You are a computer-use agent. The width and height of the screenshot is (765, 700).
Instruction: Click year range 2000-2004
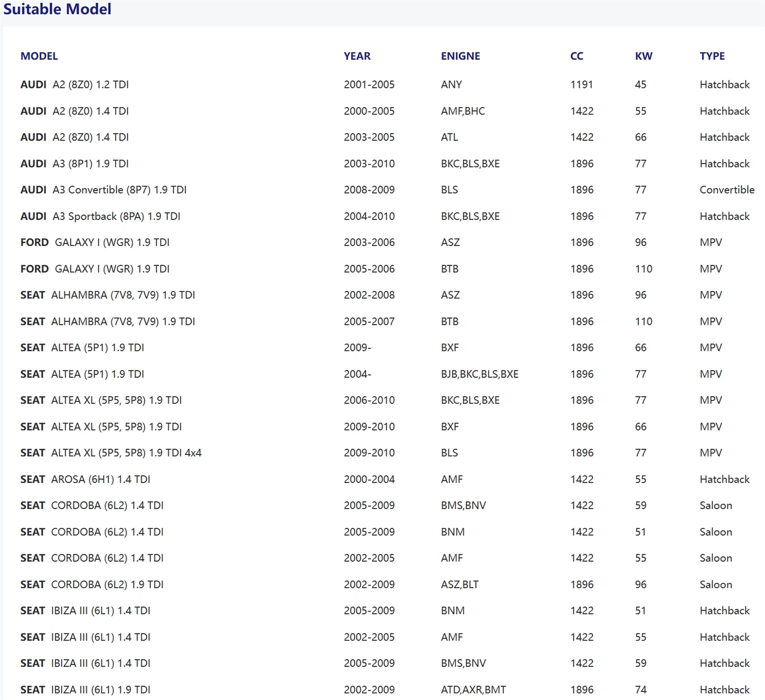369,479
